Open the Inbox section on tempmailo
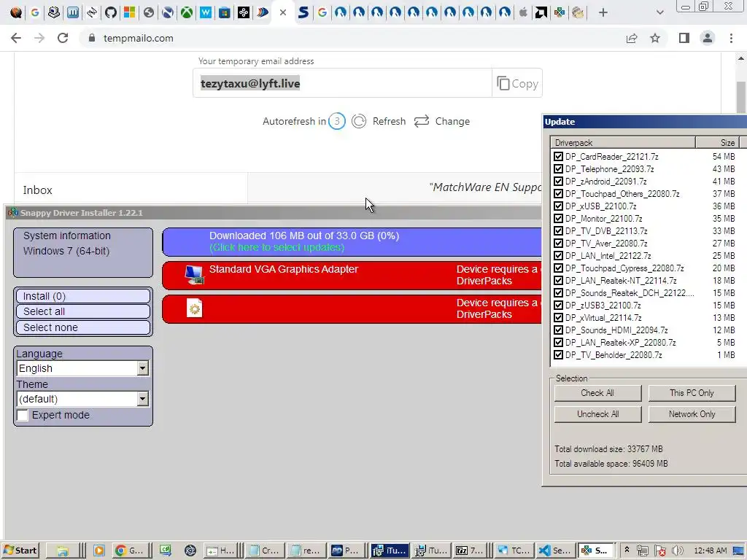The image size is (747, 560). point(38,190)
